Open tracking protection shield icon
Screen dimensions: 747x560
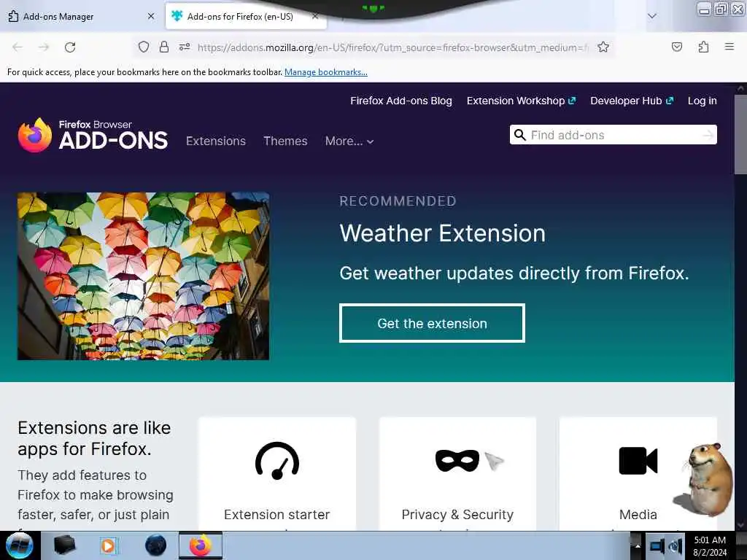[x=144, y=47]
